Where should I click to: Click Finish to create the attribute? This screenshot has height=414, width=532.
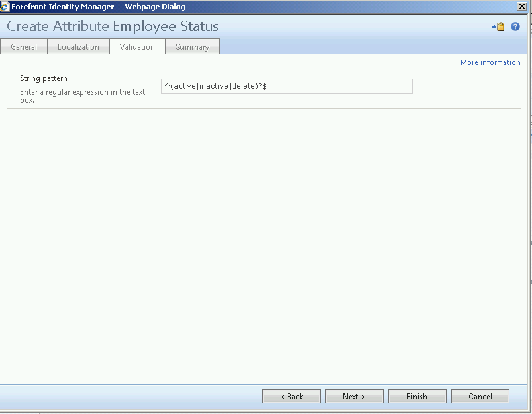coord(417,396)
